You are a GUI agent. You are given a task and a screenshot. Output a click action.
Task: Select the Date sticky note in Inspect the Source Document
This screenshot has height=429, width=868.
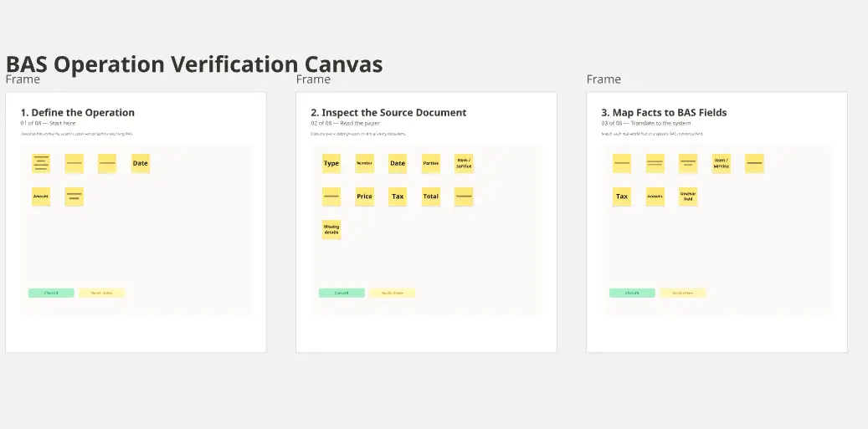click(398, 163)
